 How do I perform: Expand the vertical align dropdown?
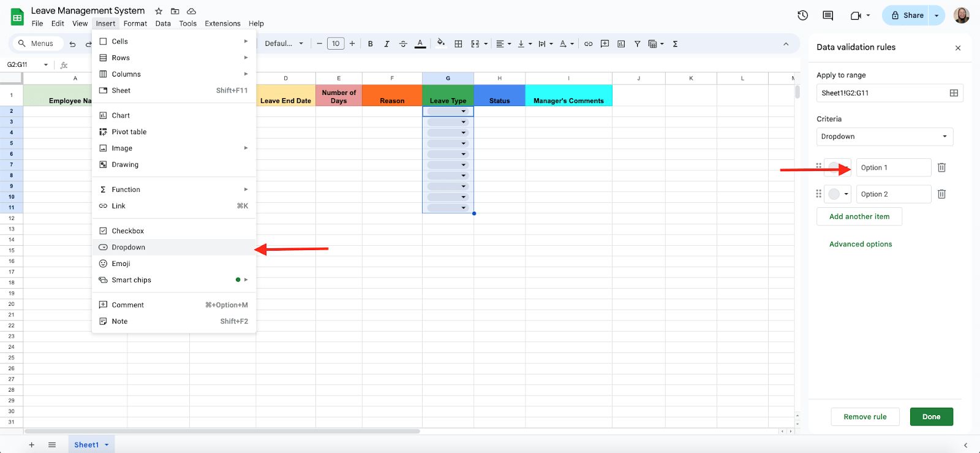coord(530,44)
